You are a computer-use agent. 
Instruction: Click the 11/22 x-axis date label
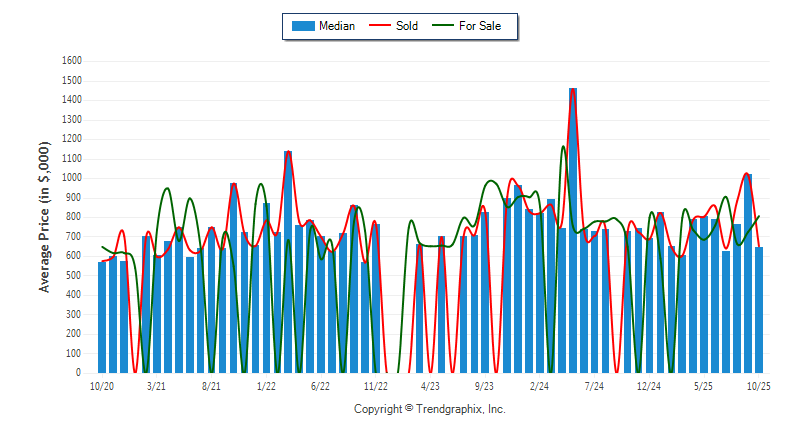(x=376, y=386)
